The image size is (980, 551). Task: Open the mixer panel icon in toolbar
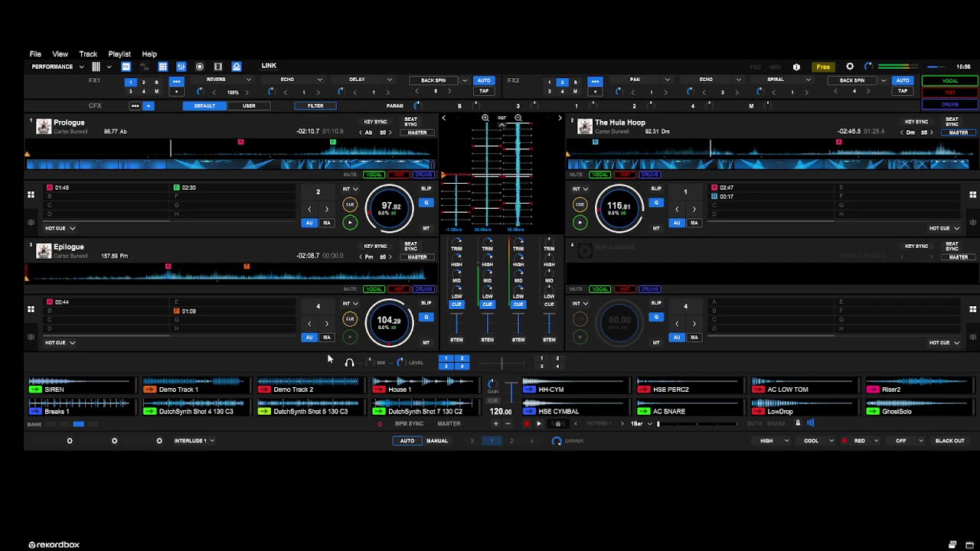pos(181,67)
